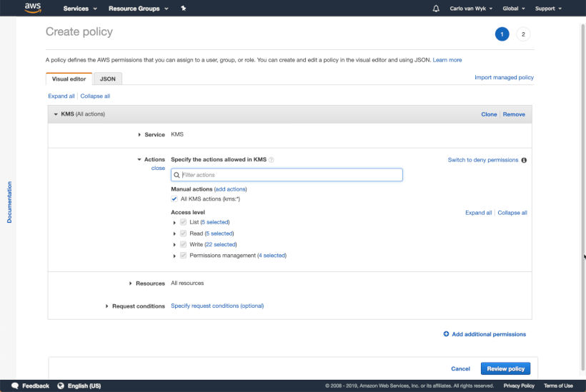The width and height of the screenshot is (586, 392).
Task: Click the page vertical scrollbar
Action: [582, 197]
